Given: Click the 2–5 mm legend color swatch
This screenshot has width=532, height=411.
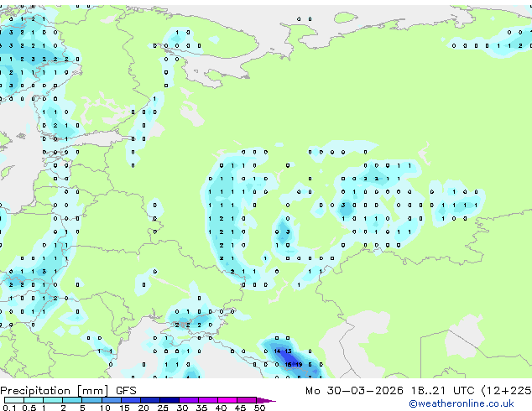Looking at the screenshot, I should pos(72,400).
